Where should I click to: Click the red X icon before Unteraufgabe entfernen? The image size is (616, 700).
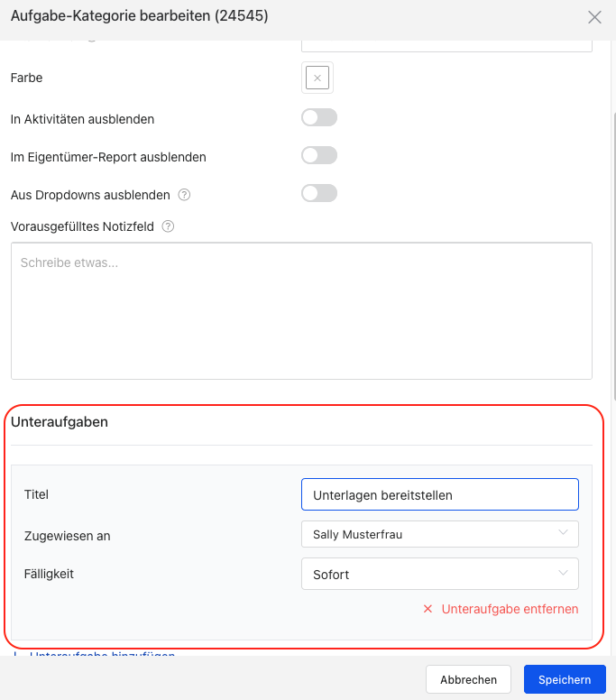point(428,609)
